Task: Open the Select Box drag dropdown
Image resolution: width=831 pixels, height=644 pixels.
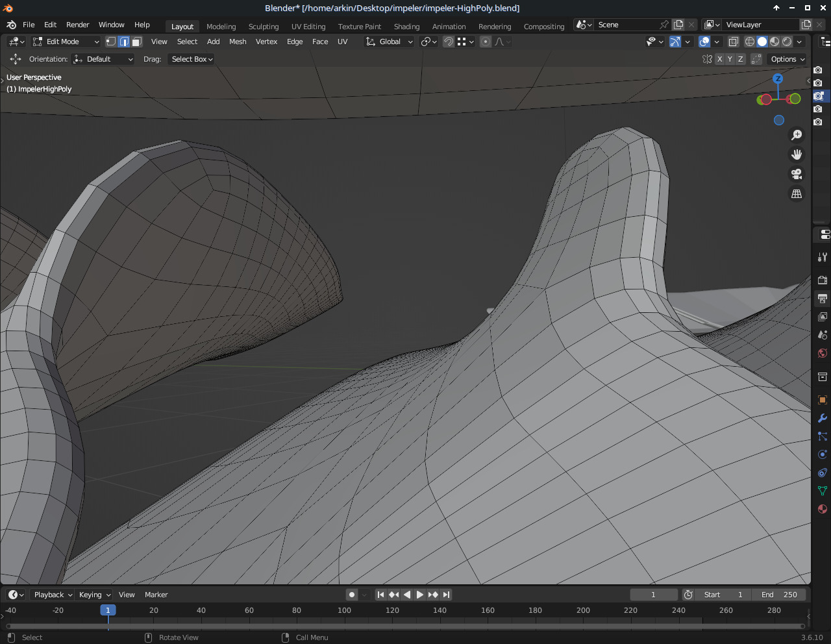Action: tap(191, 59)
